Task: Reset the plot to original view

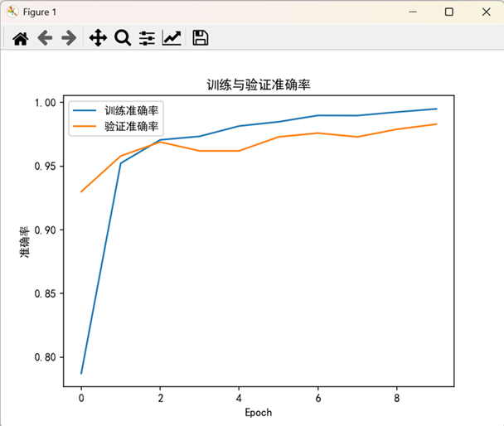Action: (20, 37)
